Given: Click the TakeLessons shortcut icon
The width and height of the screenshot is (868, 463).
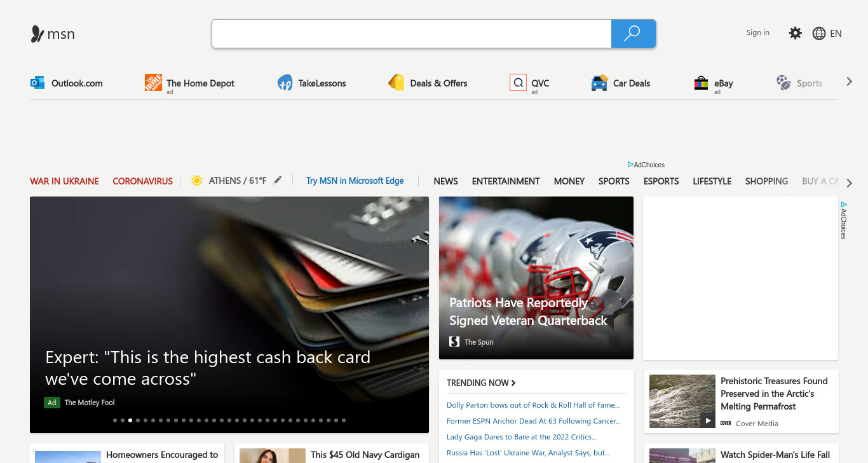Looking at the screenshot, I should 285,83.
